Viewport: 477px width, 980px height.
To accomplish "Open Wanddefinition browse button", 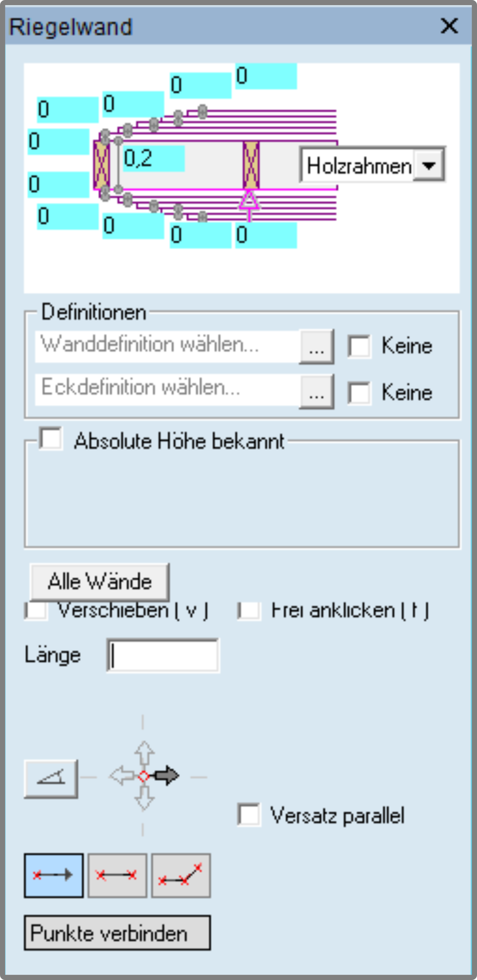I will click(317, 347).
